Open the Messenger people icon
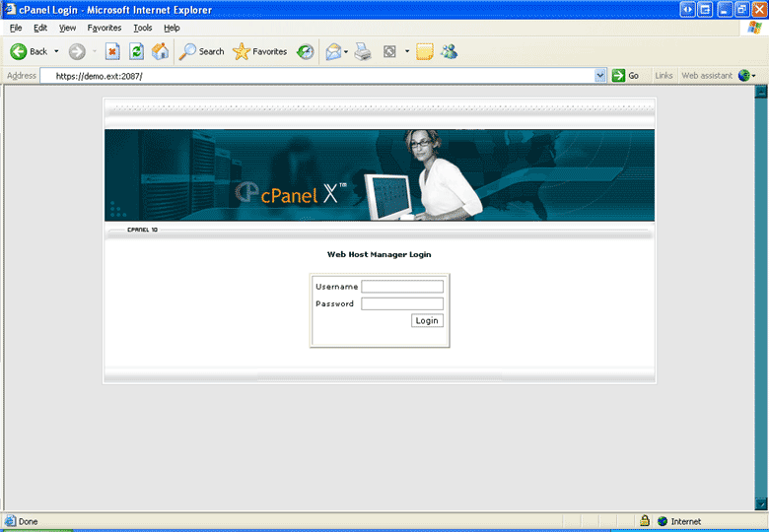 point(449,51)
